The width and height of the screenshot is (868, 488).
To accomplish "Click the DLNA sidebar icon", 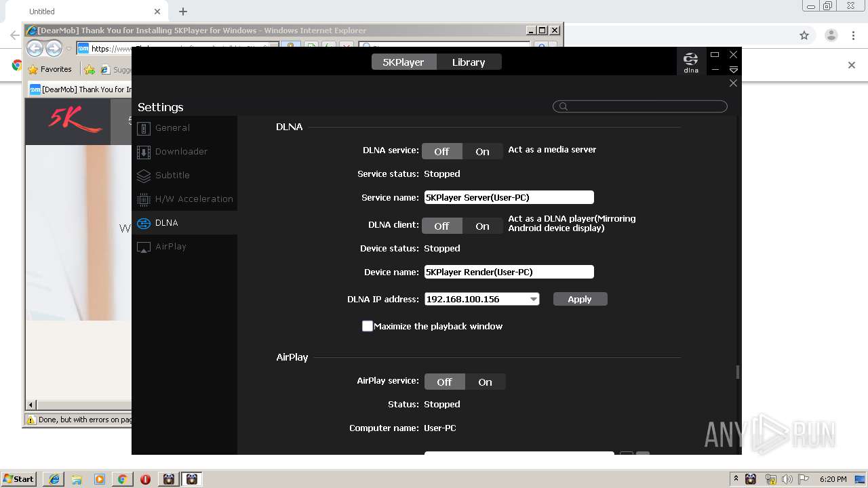I will click(x=143, y=223).
